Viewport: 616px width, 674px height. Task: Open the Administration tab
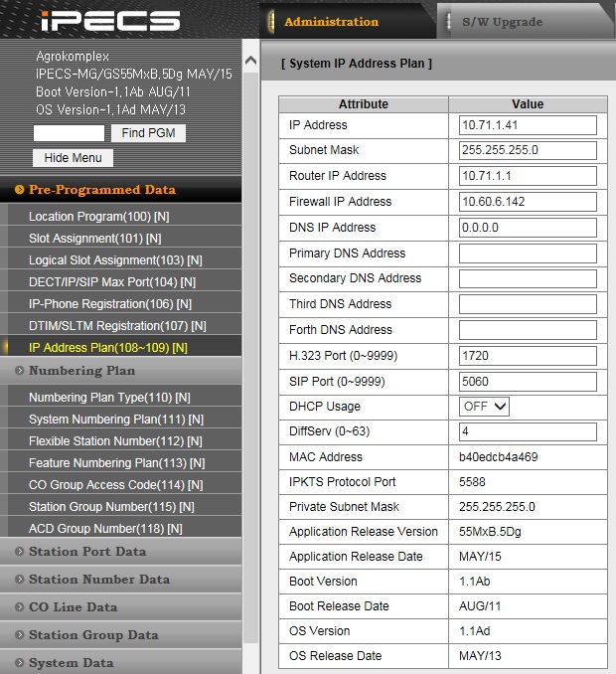[331, 22]
